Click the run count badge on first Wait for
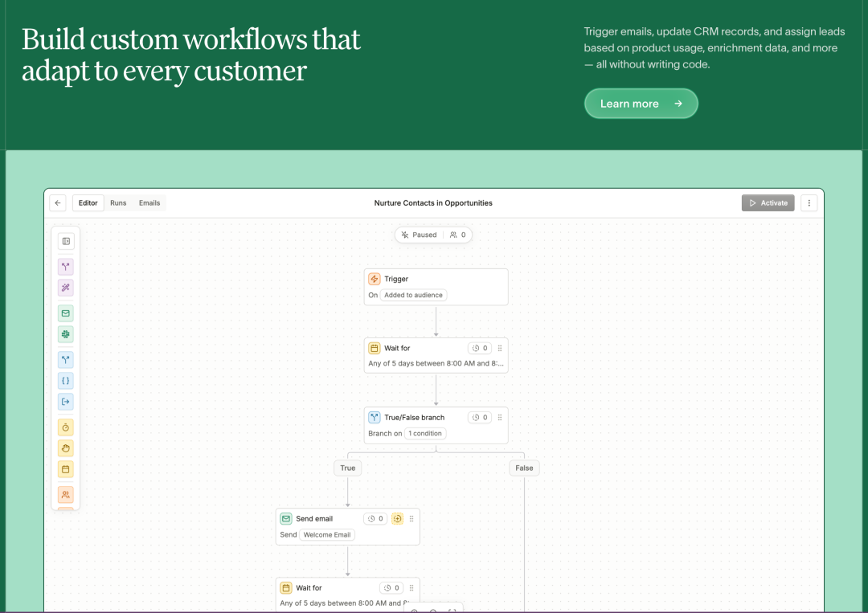This screenshot has height=613, width=868. [480, 348]
